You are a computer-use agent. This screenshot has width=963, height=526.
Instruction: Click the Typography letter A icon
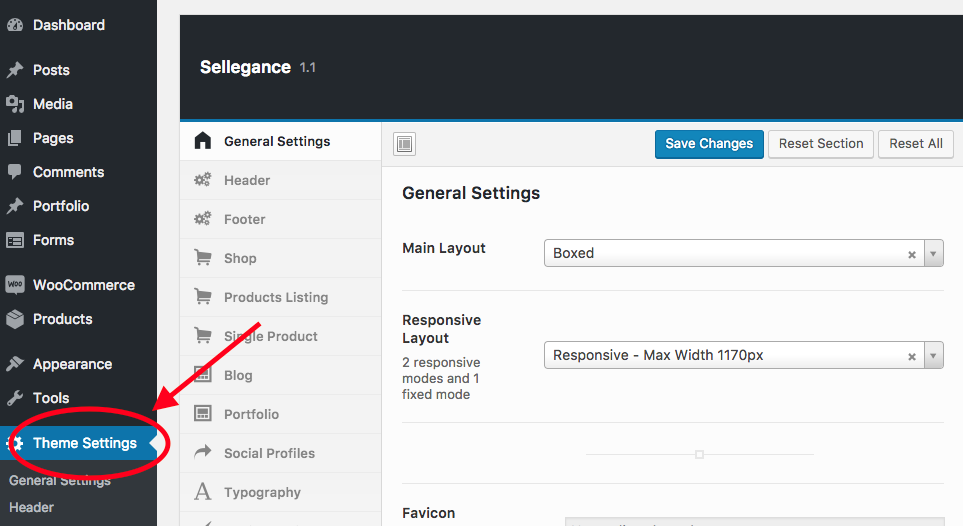(x=203, y=492)
